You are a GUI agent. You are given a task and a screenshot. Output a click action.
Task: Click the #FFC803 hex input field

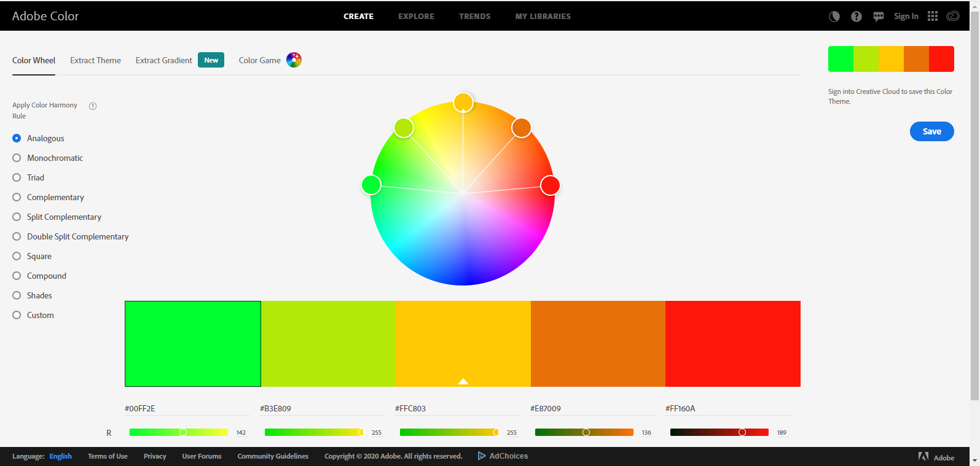[458, 408]
